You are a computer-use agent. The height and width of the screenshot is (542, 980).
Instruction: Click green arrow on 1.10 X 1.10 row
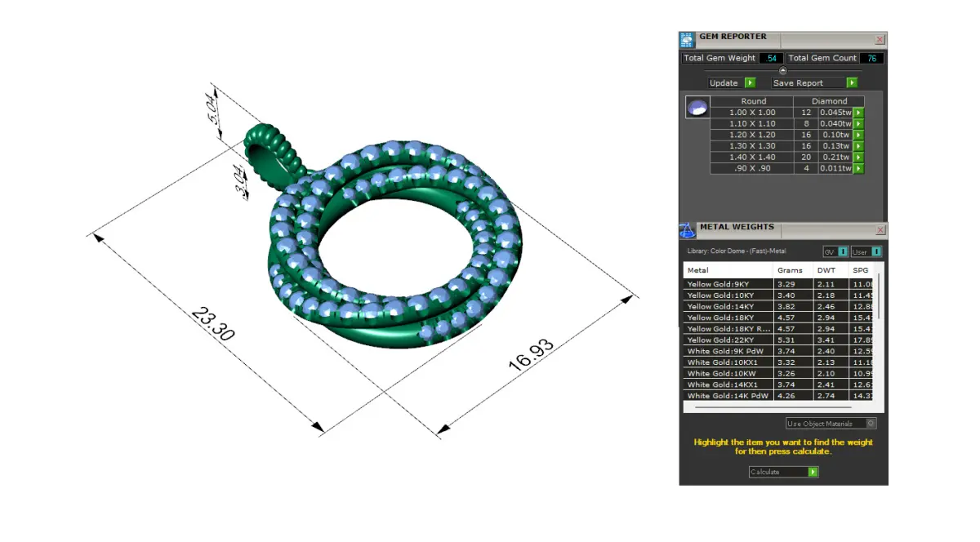(x=858, y=124)
